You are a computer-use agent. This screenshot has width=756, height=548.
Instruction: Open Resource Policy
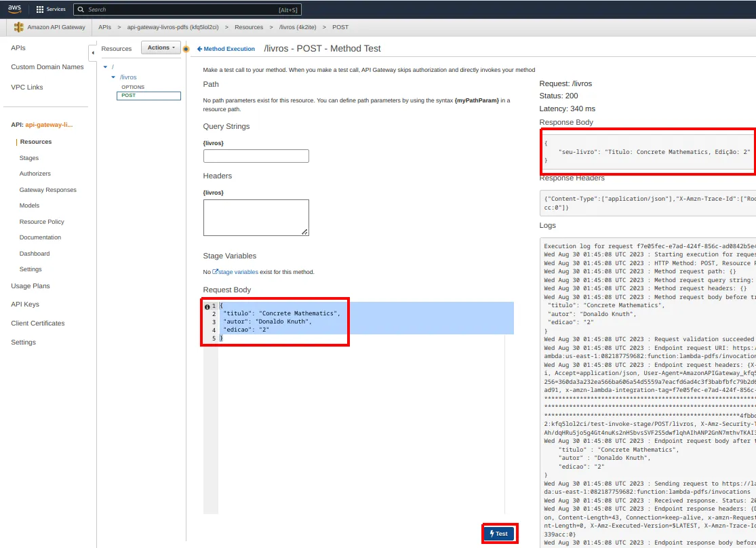[41, 222]
